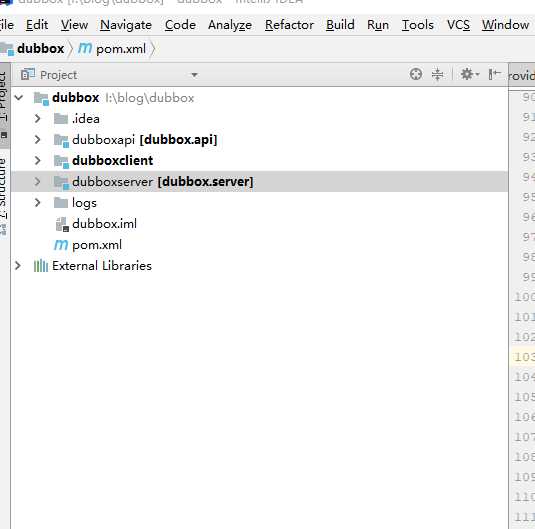
Task: Open the Run menu
Action: pyautogui.click(x=378, y=25)
